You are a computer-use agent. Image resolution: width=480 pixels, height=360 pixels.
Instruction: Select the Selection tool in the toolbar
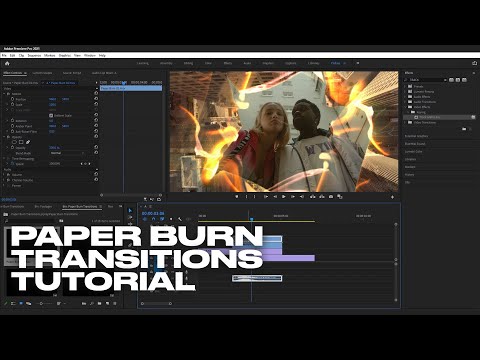tap(130, 211)
